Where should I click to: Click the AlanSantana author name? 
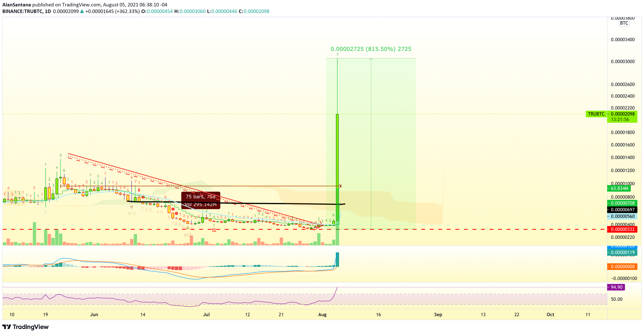(x=16, y=5)
